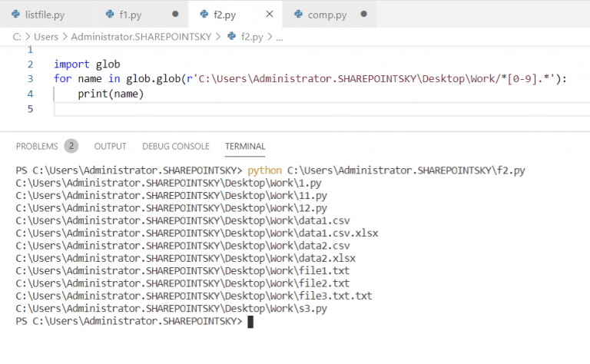Viewport: 590px width, 364px height.
Task: Click terminal output line ending 12.py
Action: 171,208
